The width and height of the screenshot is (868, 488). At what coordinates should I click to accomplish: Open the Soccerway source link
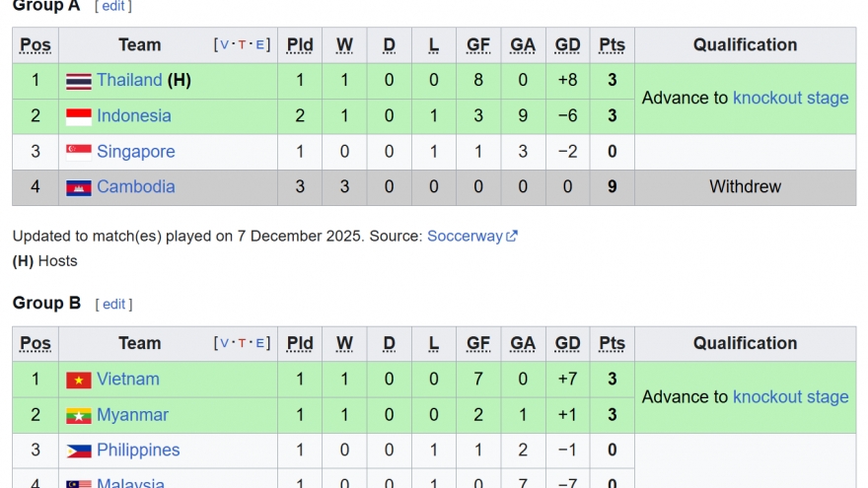pos(464,237)
